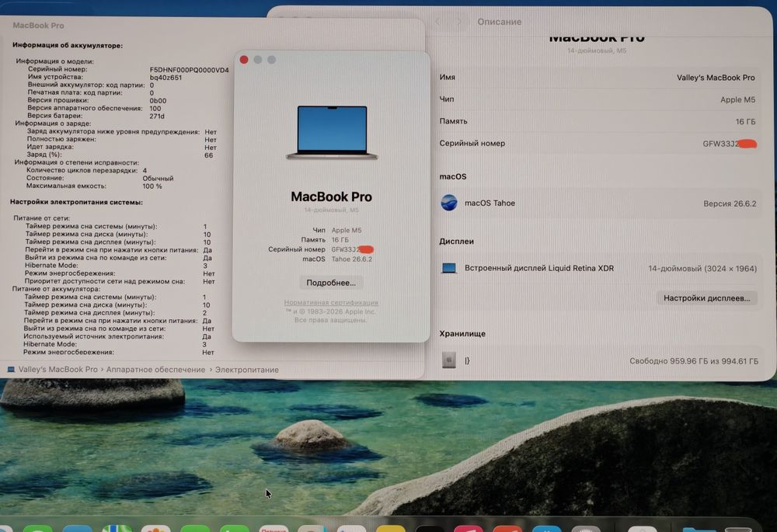Open the Нормативная сертификация link

point(331,302)
